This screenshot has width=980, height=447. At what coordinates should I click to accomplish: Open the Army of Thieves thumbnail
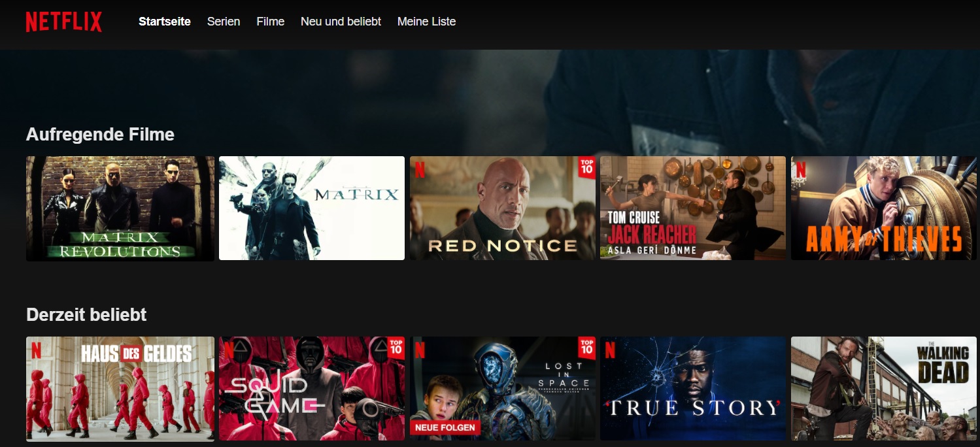(884, 208)
